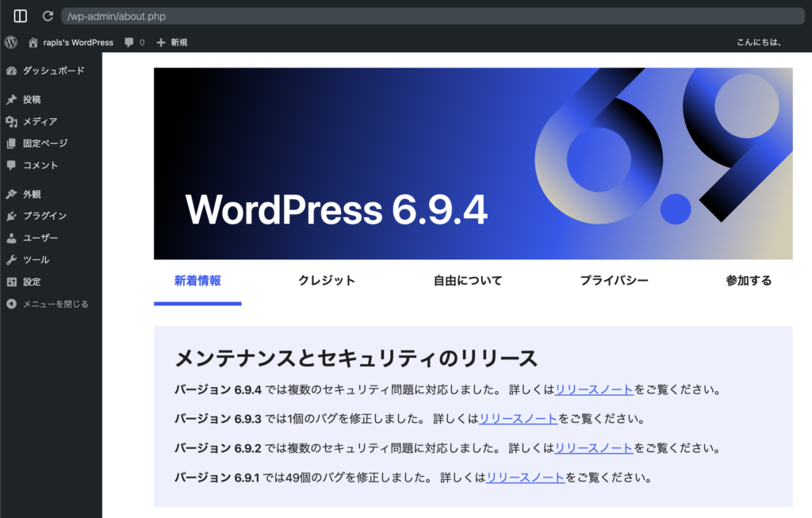This screenshot has height=518, width=812.
Task: Switch to the クレジット tab
Action: pos(326,280)
